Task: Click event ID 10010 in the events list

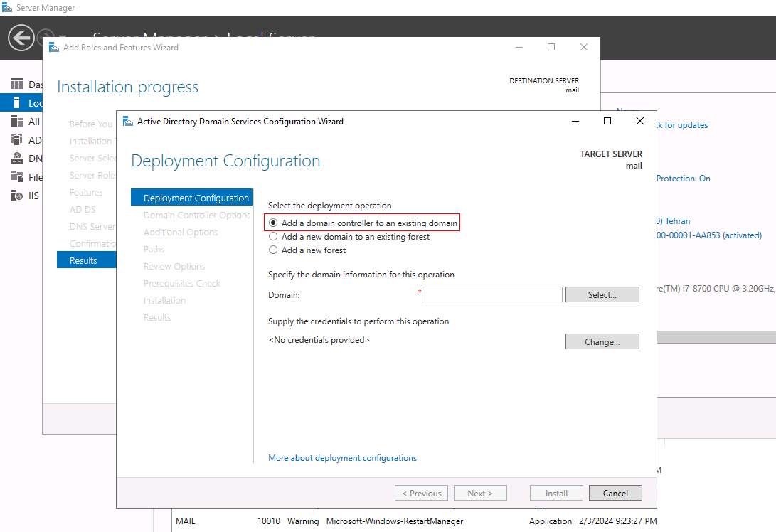Action: pos(269,521)
